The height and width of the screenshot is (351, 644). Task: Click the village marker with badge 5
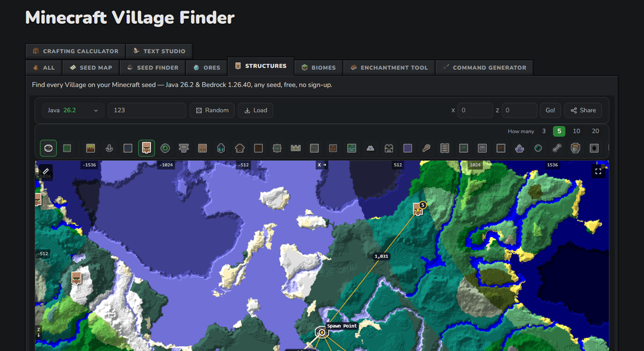pos(419,209)
